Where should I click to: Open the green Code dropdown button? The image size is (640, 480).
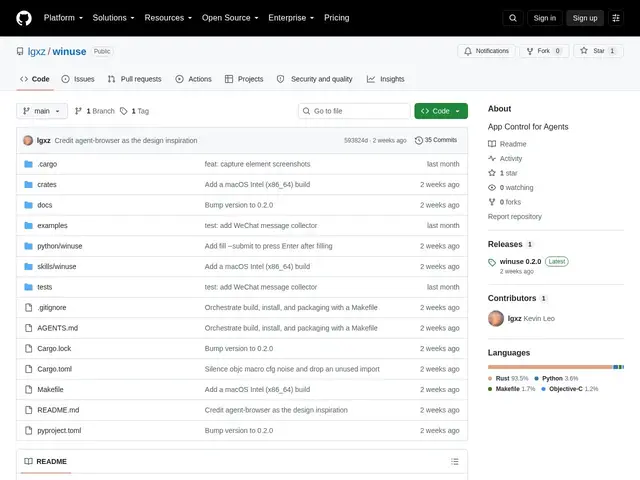(x=441, y=111)
